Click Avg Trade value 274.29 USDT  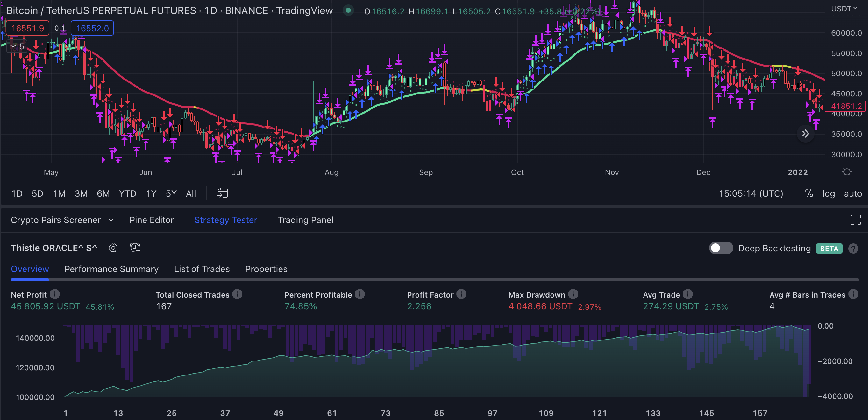point(671,306)
